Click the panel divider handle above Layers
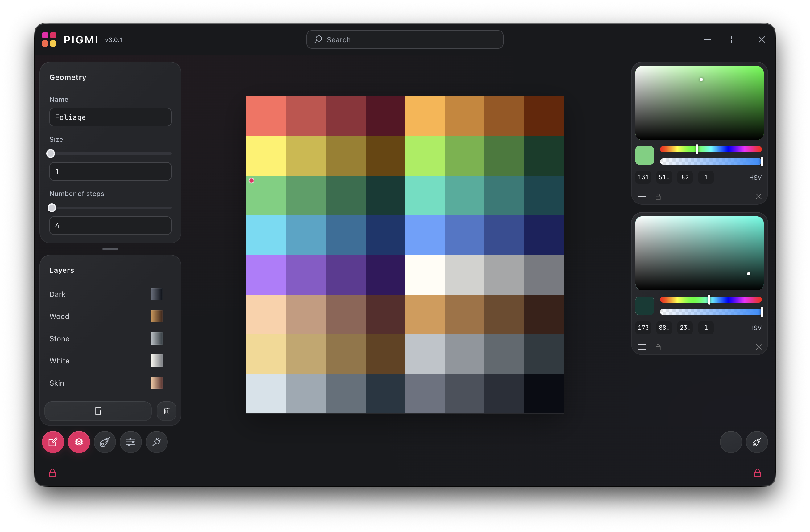Image resolution: width=810 pixels, height=532 pixels. point(110,249)
